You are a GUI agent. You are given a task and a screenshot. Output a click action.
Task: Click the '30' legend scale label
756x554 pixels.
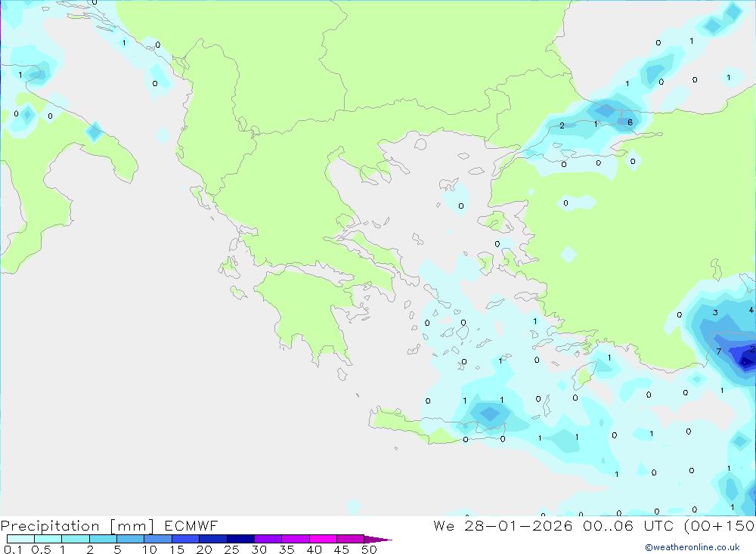(x=259, y=549)
